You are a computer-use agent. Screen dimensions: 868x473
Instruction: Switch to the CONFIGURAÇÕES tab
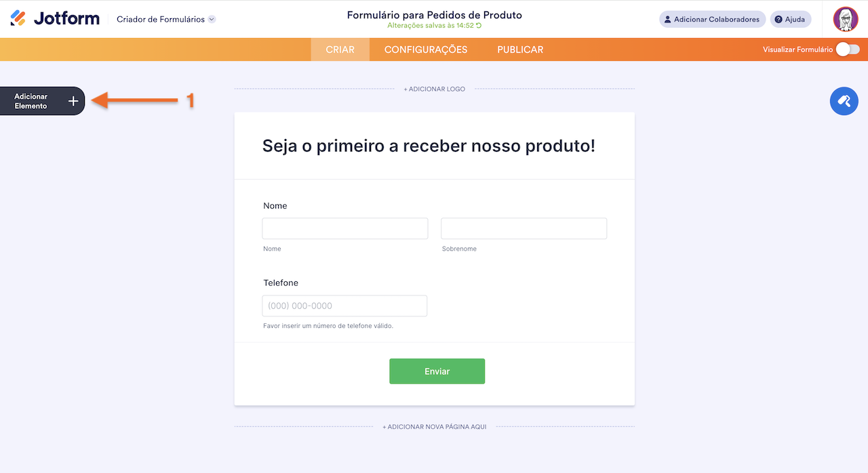coord(425,49)
